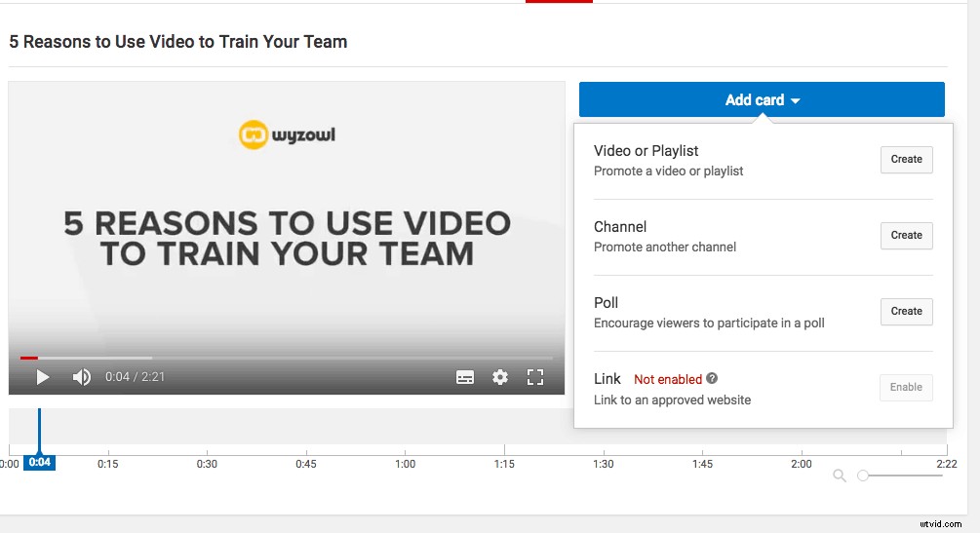Create a Poll card
Image resolution: width=980 pixels, height=533 pixels.
coord(906,312)
